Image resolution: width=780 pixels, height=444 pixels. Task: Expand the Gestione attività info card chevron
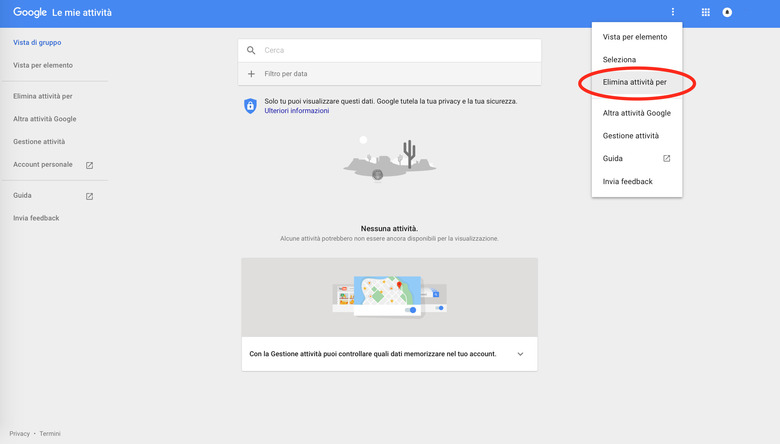pos(520,354)
